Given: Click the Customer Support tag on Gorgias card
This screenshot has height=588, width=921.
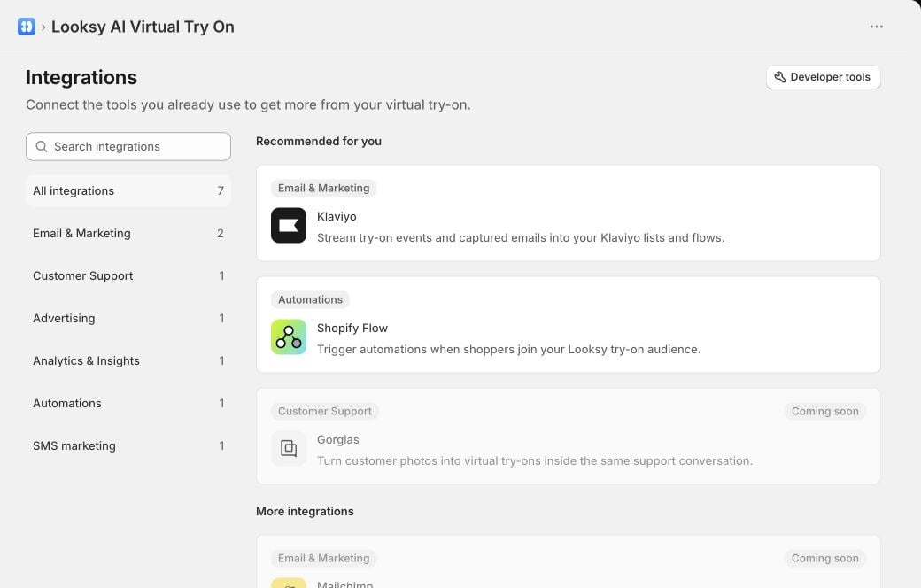Looking at the screenshot, I should coord(325,411).
